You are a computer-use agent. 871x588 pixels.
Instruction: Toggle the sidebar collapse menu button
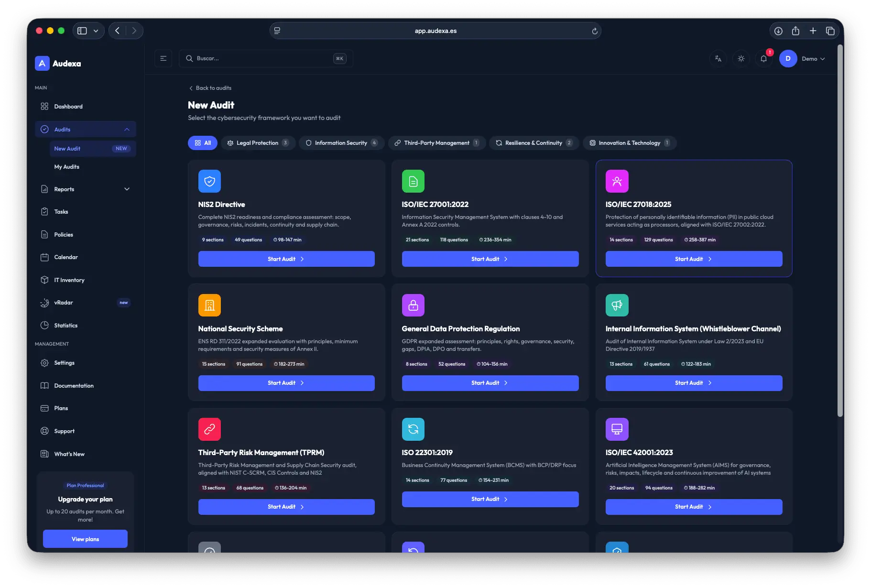163,58
